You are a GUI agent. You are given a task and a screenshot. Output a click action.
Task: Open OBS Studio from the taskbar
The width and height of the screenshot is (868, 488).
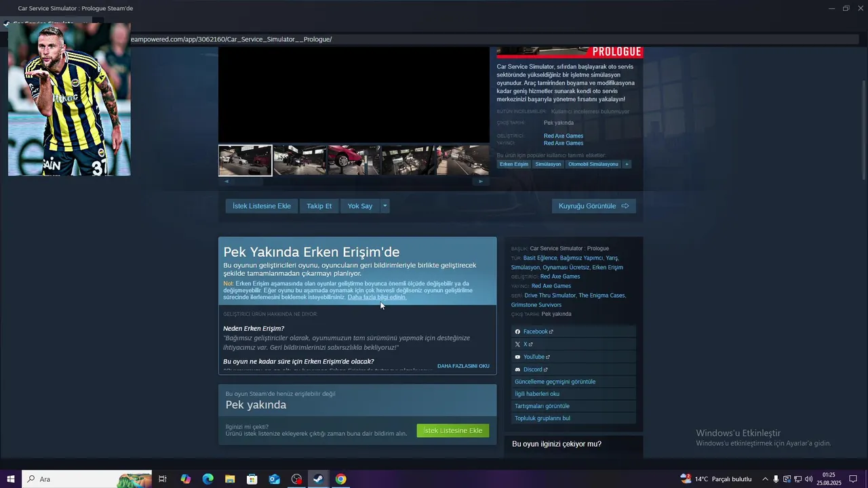coord(296,479)
